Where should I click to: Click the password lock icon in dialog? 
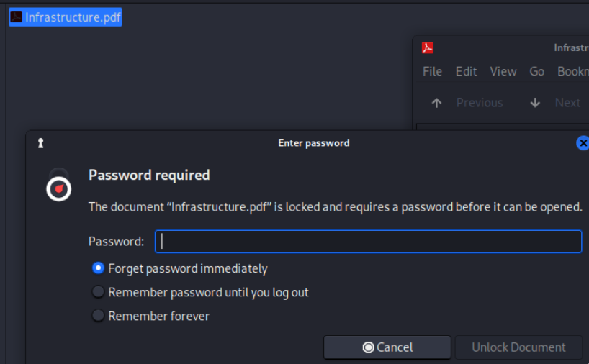[58, 186]
